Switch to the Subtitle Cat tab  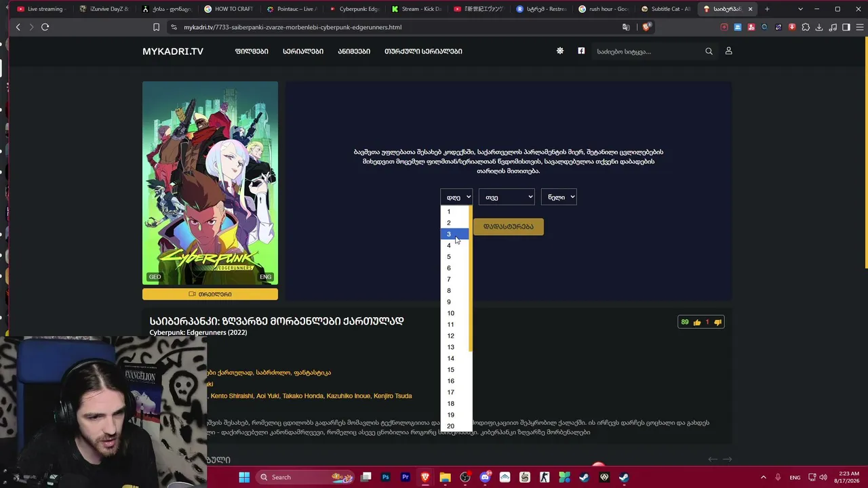click(x=666, y=9)
